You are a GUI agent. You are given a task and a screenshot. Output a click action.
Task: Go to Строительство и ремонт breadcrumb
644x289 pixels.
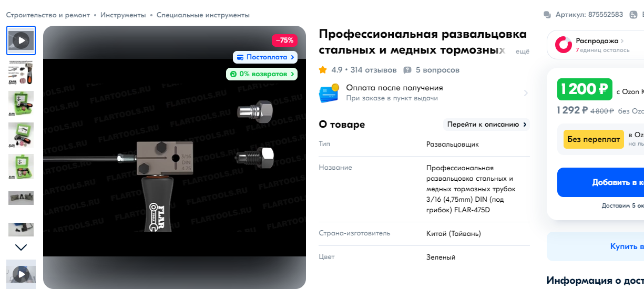(x=48, y=15)
